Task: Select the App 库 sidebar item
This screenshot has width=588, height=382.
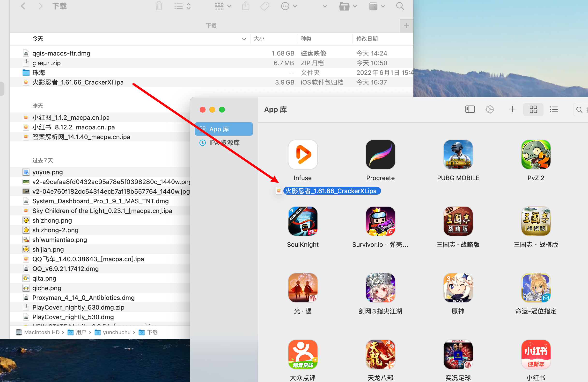Action: [224, 129]
